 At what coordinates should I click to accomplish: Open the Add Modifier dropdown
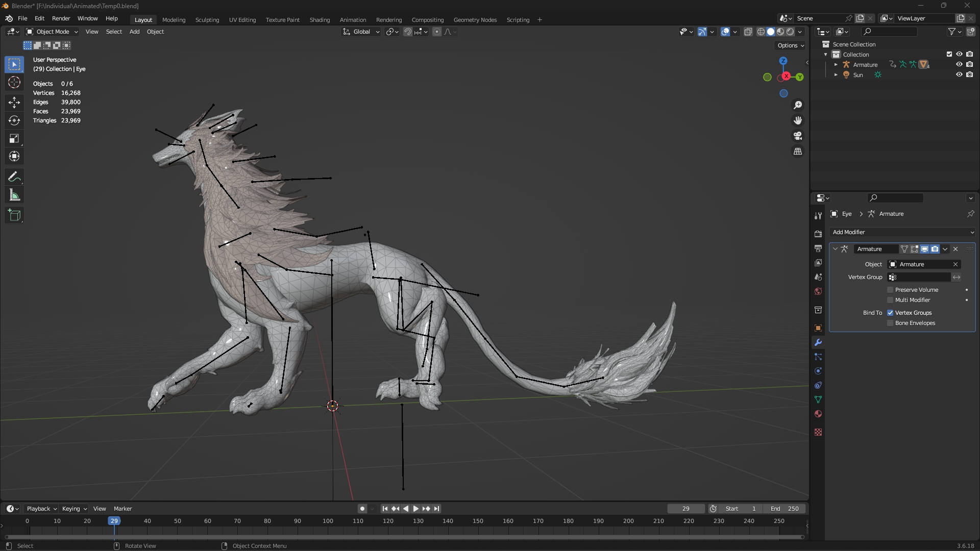902,232
